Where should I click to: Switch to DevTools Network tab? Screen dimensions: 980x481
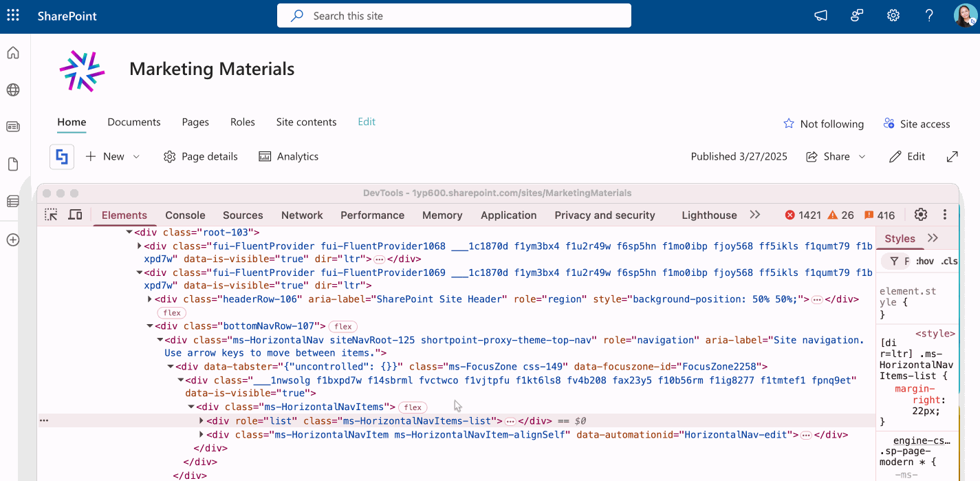pos(302,215)
